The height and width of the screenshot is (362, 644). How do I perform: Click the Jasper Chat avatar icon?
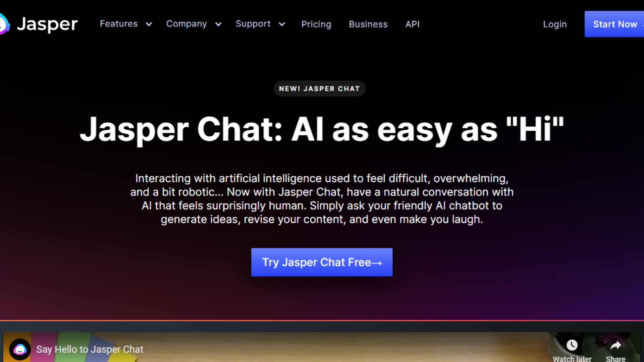[19, 349]
